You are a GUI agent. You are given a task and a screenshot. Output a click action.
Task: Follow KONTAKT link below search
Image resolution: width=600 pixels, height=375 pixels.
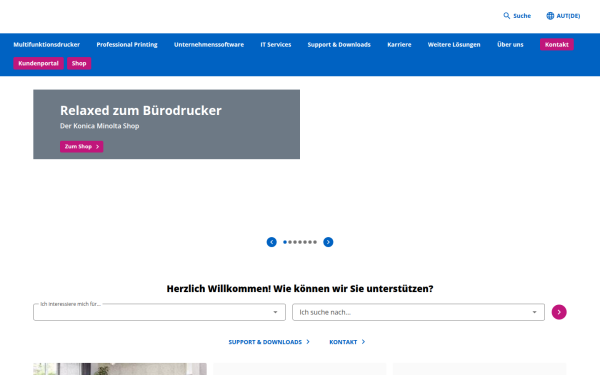coord(347,342)
